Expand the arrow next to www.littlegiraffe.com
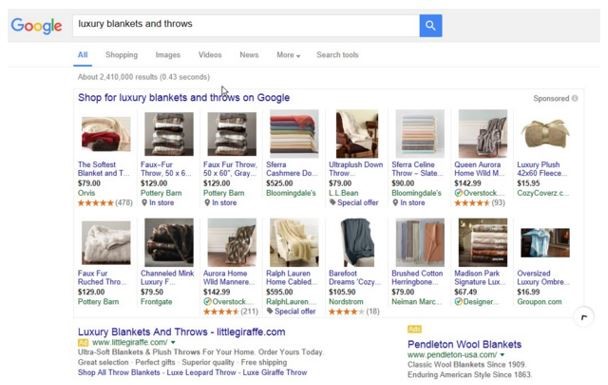This screenshot has height=385, width=608. (173, 342)
